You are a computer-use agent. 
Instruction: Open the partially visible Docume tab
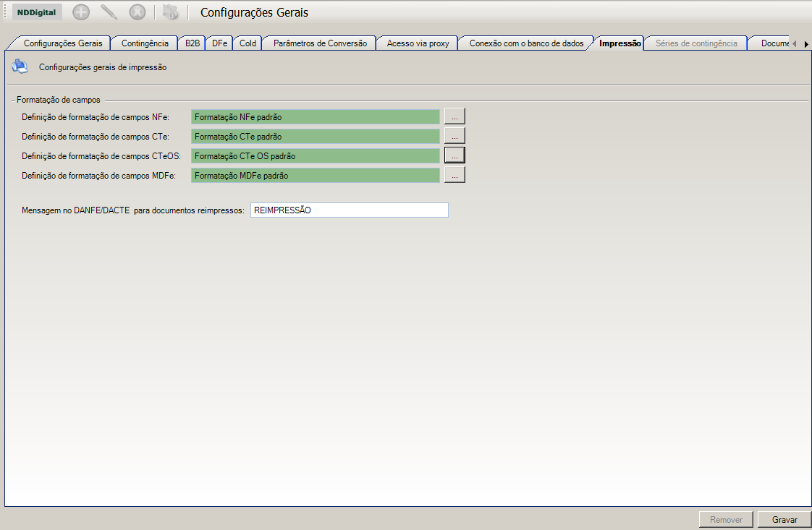click(774, 43)
